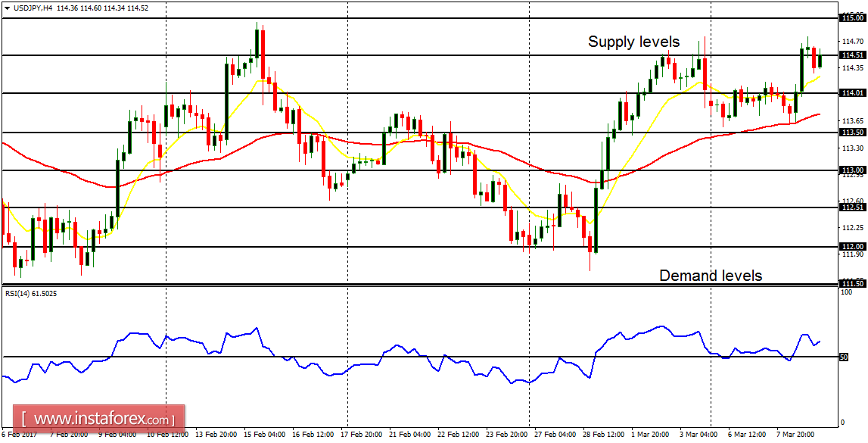Select the Supply levels annotation text

click(634, 42)
